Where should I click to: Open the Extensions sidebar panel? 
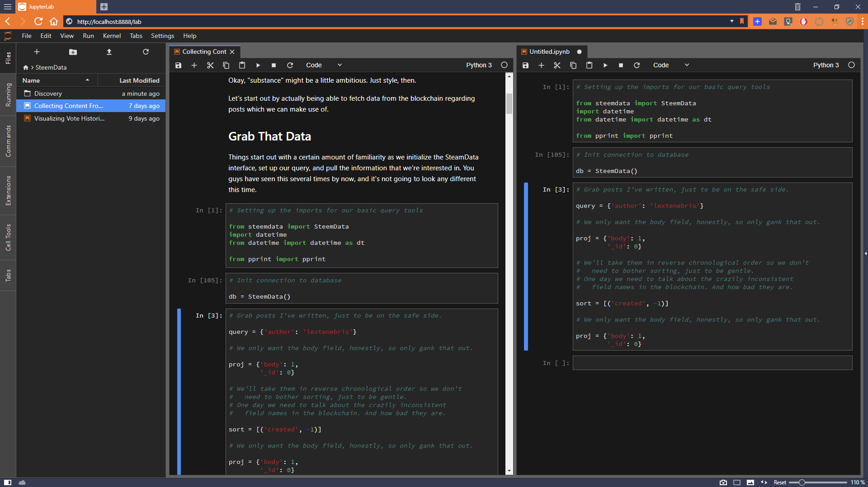point(8,191)
